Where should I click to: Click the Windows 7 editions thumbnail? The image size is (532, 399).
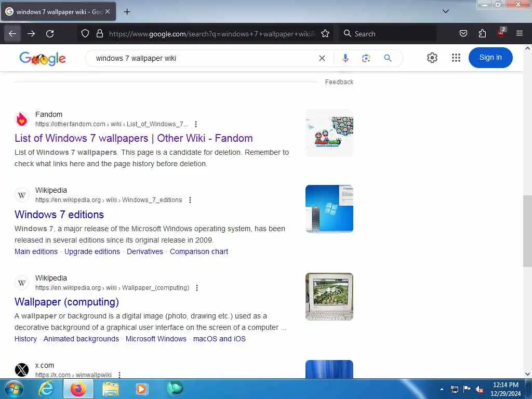coord(329,209)
